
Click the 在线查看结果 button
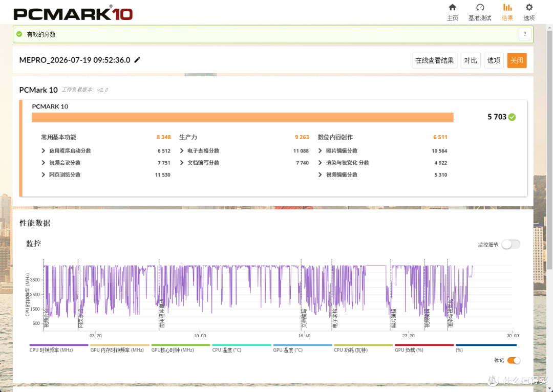(x=435, y=60)
